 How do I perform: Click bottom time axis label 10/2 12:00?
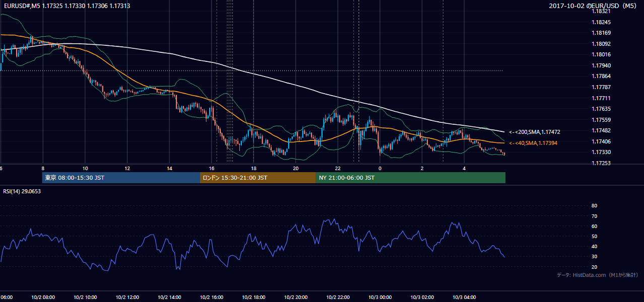coord(128,297)
